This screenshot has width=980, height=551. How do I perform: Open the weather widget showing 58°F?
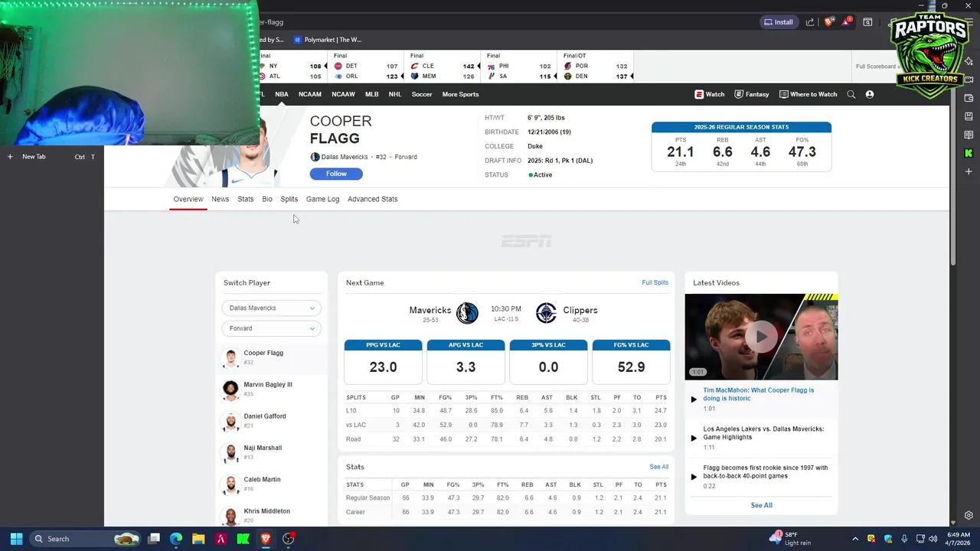(791, 539)
